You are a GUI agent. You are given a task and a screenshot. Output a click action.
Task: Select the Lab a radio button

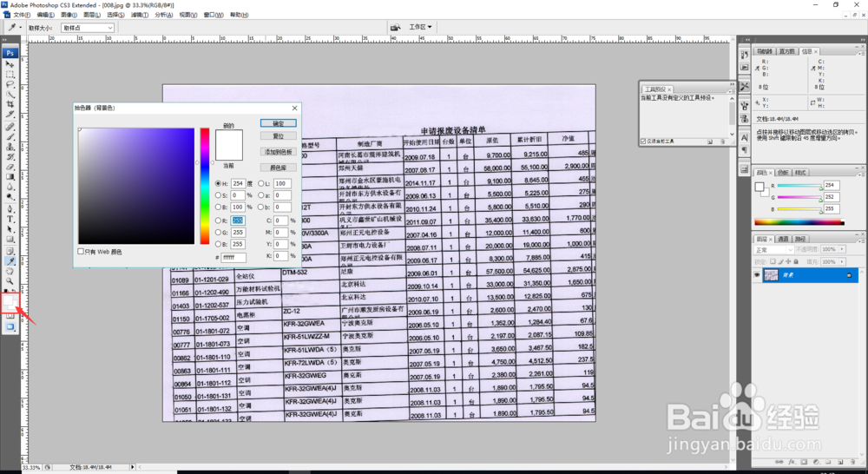pyautogui.click(x=260, y=195)
